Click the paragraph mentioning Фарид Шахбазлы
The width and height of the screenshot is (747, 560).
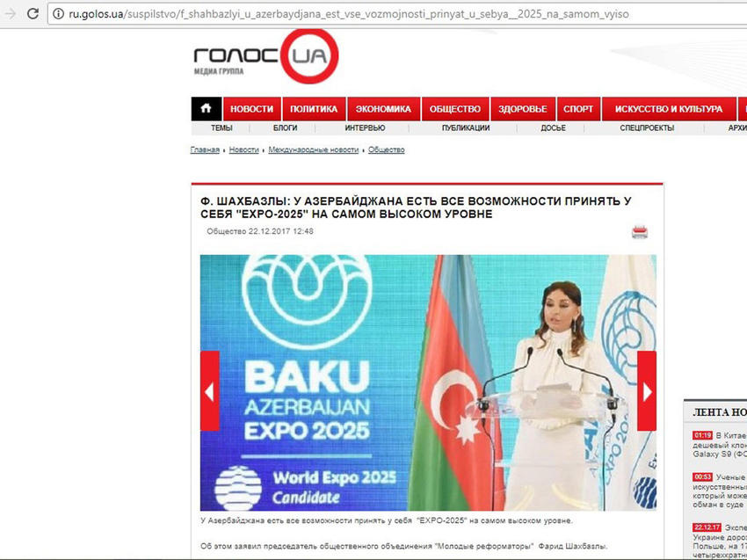click(404, 546)
